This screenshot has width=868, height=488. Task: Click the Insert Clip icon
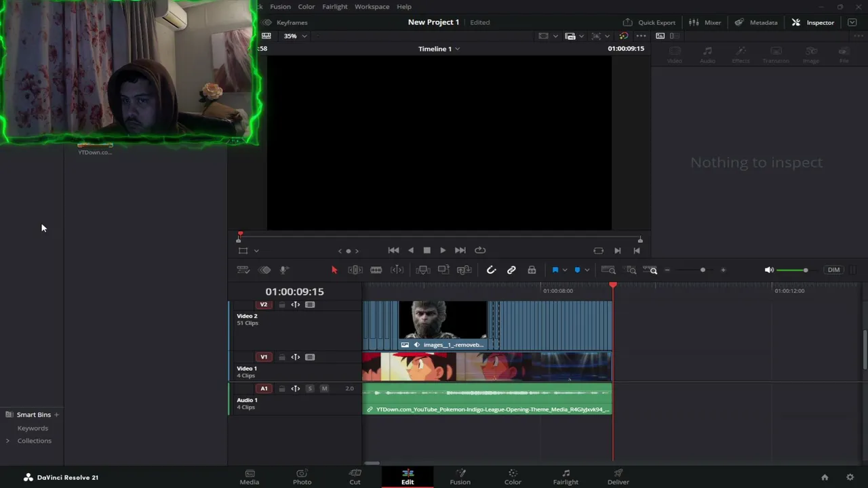422,270
